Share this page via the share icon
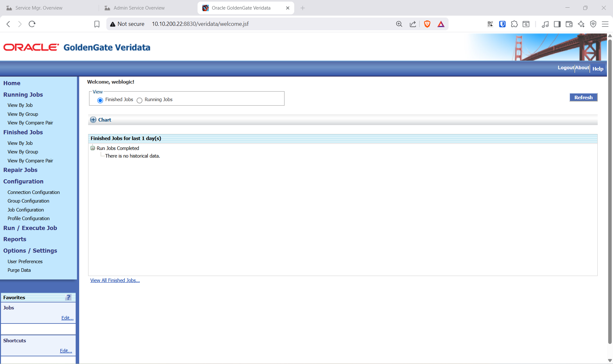This screenshot has height=364, width=613. (x=413, y=24)
